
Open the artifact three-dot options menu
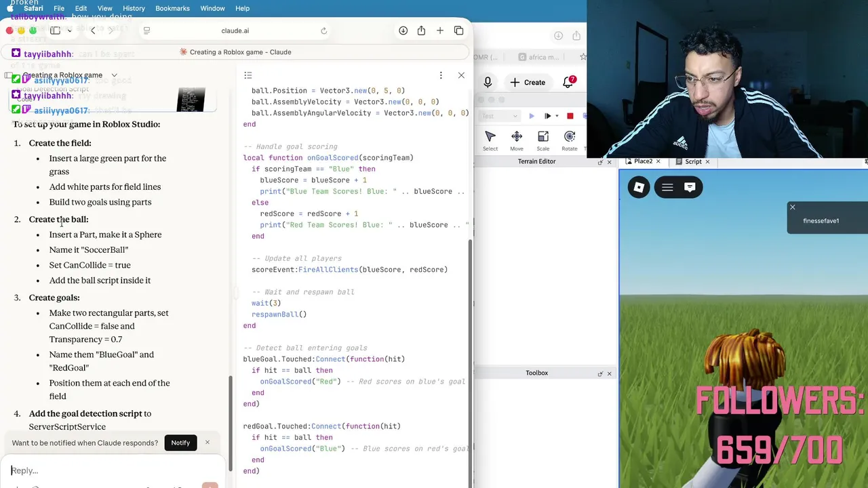441,75
